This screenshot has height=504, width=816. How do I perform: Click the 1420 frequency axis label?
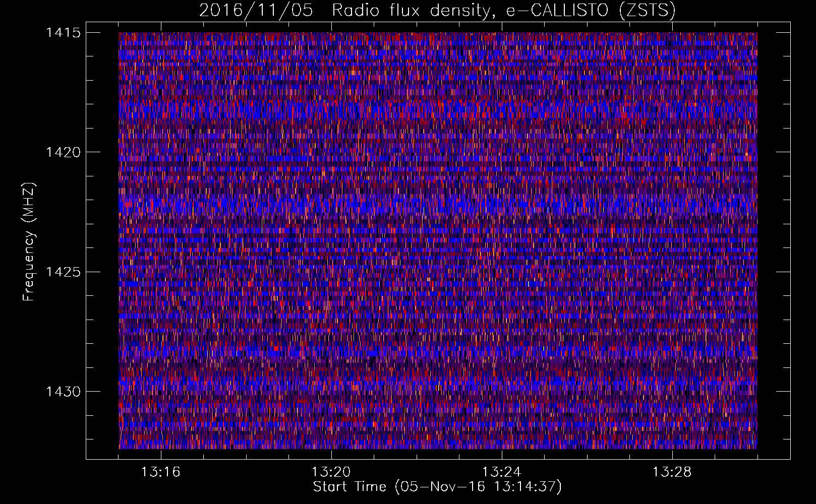click(x=63, y=152)
